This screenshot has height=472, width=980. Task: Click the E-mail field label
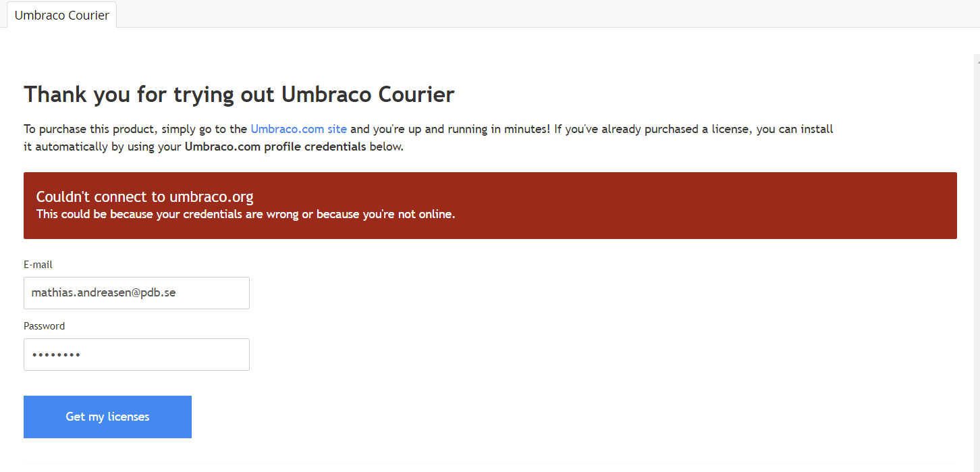(38, 265)
